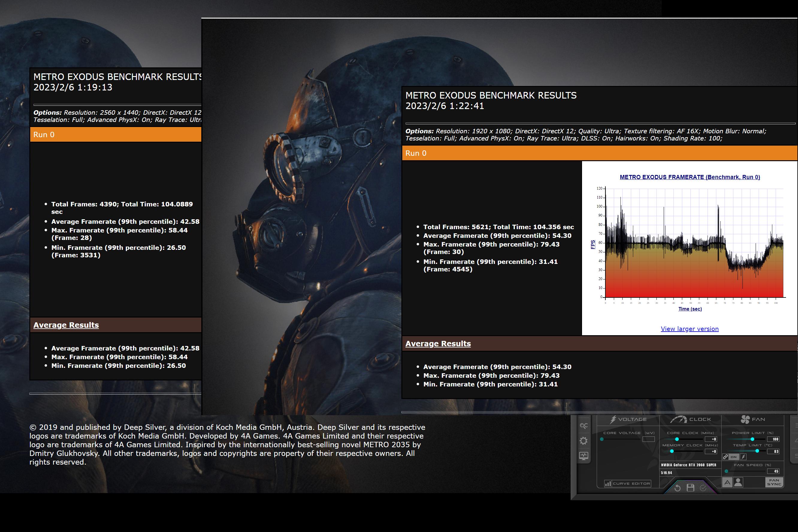The width and height of the screenshot is (798, 532).
Task: Open the hardware monitor icon
Action: tap(584, 456)
